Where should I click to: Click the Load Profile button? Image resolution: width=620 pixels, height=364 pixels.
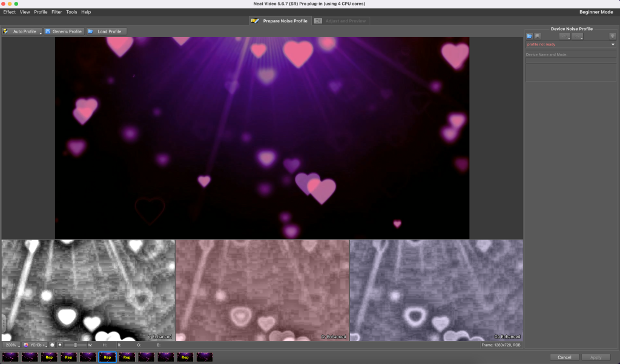tap(105, 31)
